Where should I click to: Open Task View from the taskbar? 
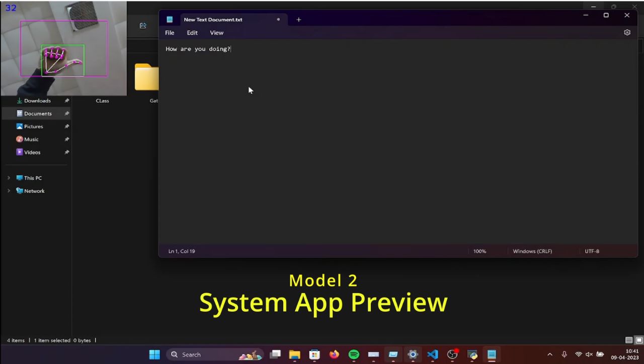tap(275, 354)
